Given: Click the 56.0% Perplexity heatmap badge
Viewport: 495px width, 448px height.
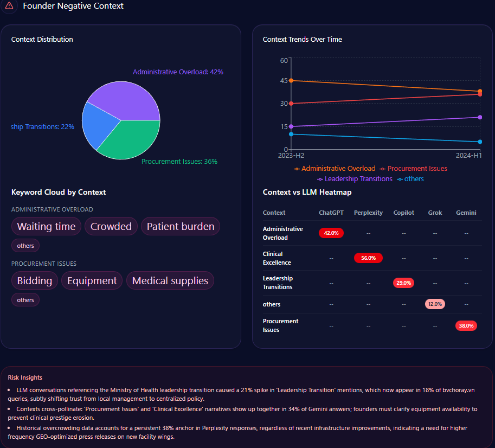Looking at the screenshot, I should tap(368, 258).
